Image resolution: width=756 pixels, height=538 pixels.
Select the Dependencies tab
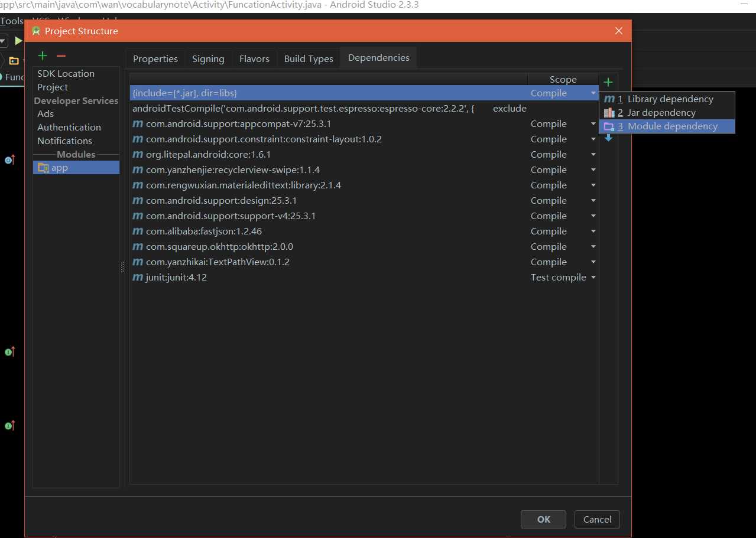coord(379,57)
